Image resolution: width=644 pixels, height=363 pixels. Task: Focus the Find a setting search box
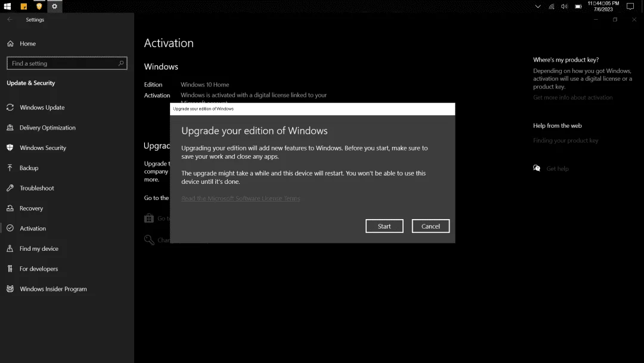67,63
